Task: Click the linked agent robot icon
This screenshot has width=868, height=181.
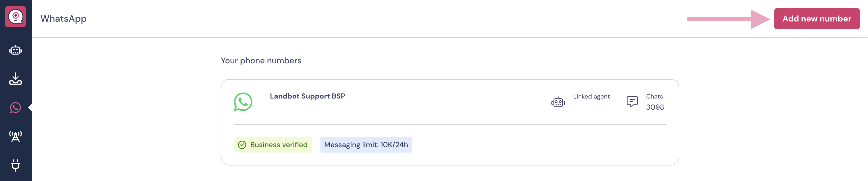Action: [558, 102]
